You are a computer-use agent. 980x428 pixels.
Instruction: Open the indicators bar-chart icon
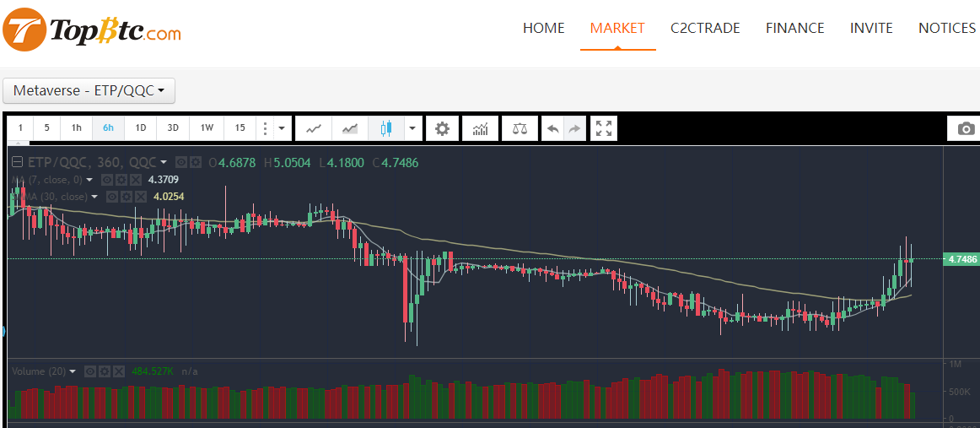[x=481, y=128]
